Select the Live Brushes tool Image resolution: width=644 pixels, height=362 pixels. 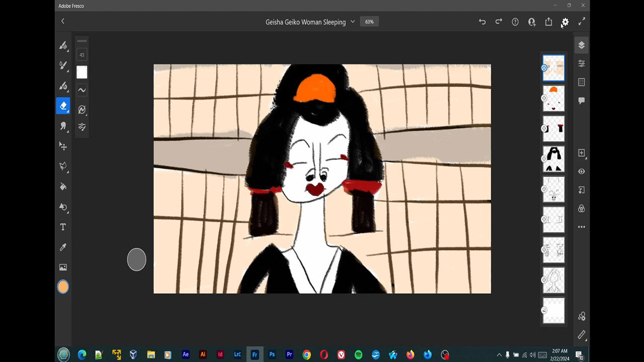(x=63, y=65)
